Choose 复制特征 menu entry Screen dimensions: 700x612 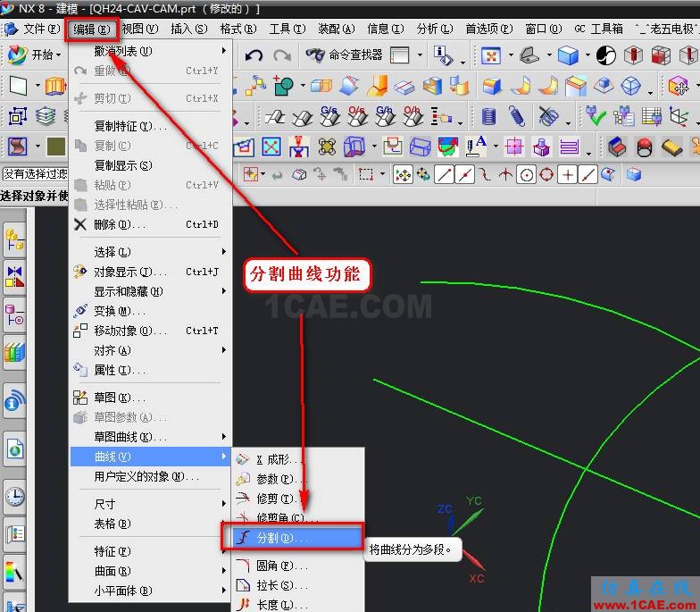tap(150, 126)
